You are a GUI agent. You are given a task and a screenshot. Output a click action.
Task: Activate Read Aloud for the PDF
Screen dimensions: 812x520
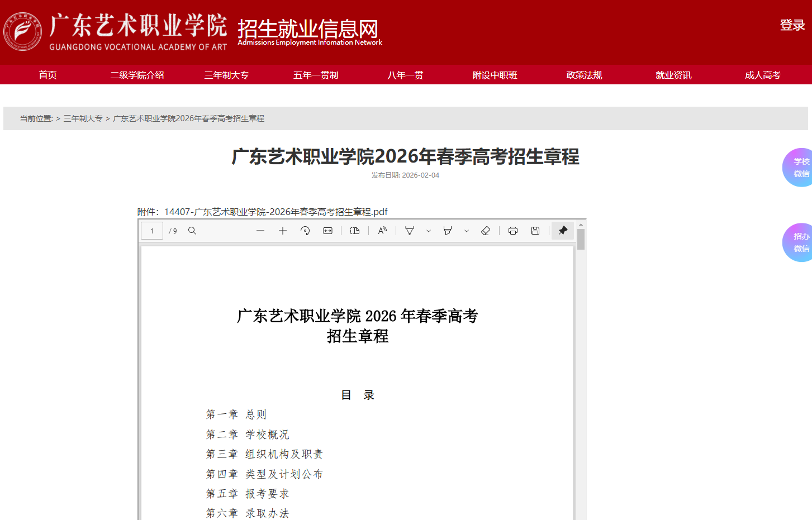point(382,230)
